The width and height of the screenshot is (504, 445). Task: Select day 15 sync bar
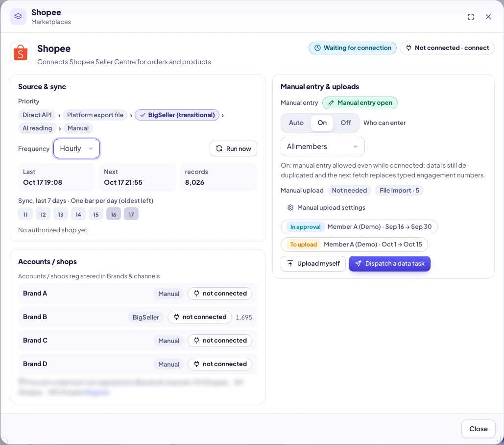click(x=96, y=214)
